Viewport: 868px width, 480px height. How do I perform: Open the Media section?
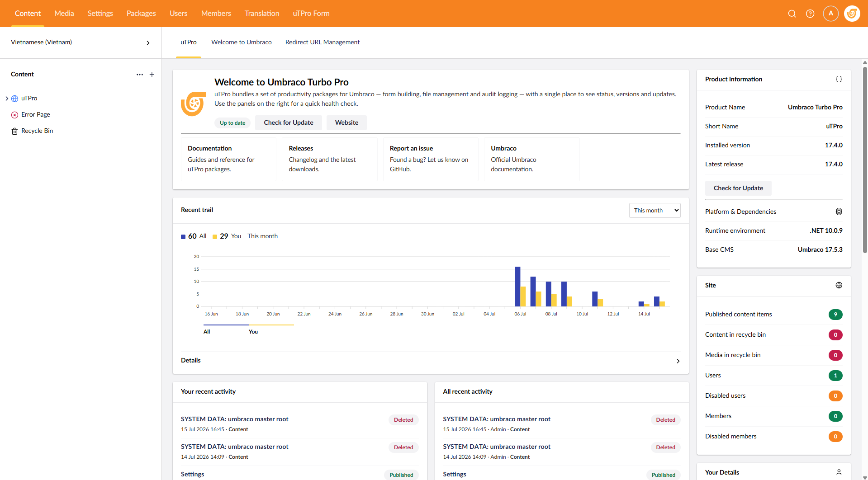pos(64,14)
